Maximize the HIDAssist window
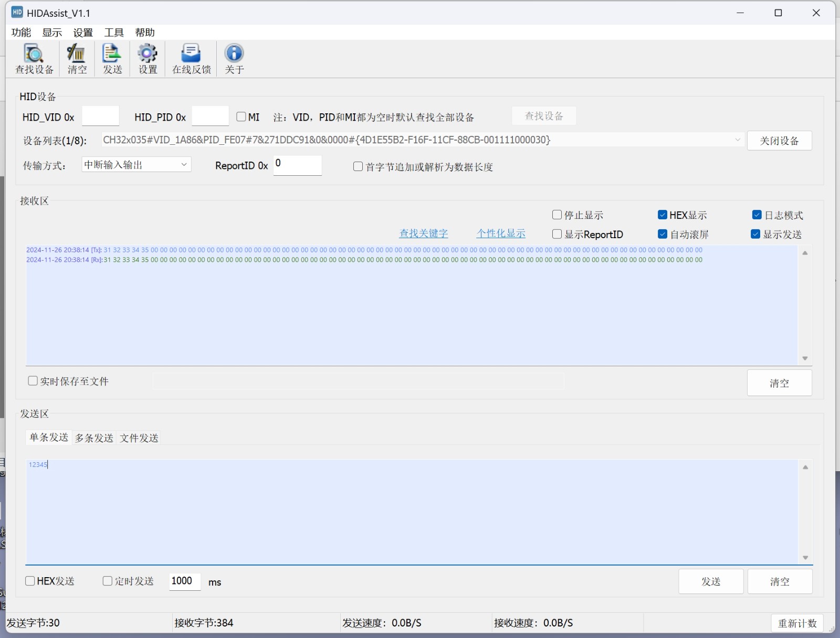The image size is (840, 638). pos(778,13)
